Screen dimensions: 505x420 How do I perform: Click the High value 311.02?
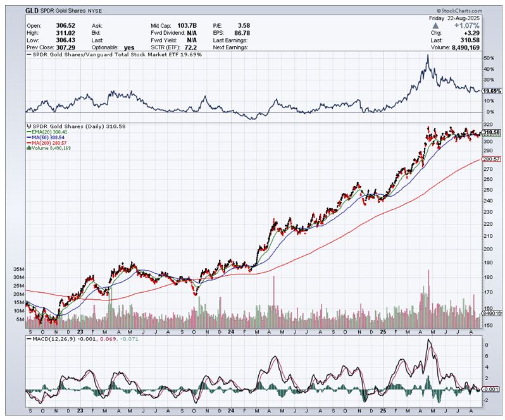coord(65,33)
